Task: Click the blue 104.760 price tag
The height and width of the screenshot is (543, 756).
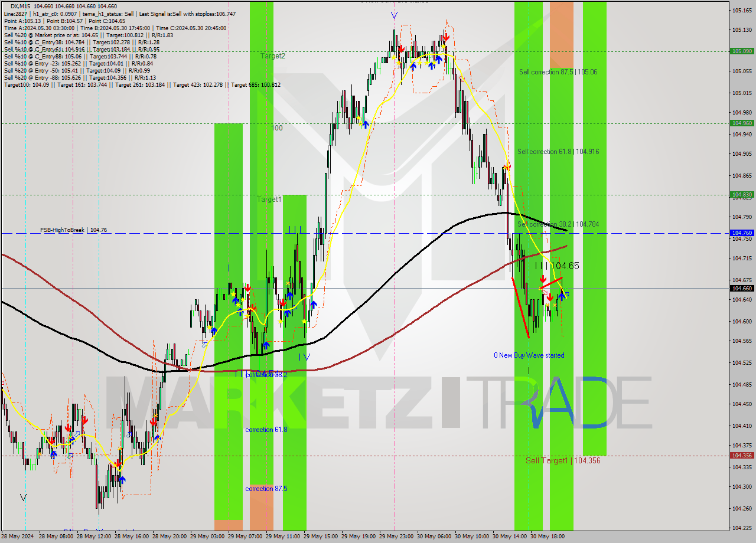Action: [x=742, y=233]
